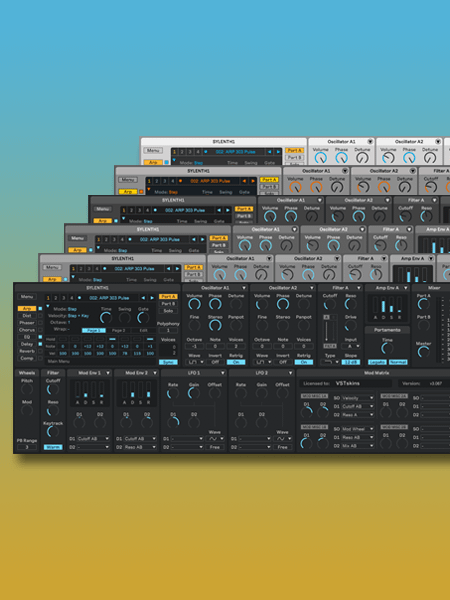This screenshot has height=600, width=450.
Task: Select the EQ effect tab in front window
Action: coord(27,337)
